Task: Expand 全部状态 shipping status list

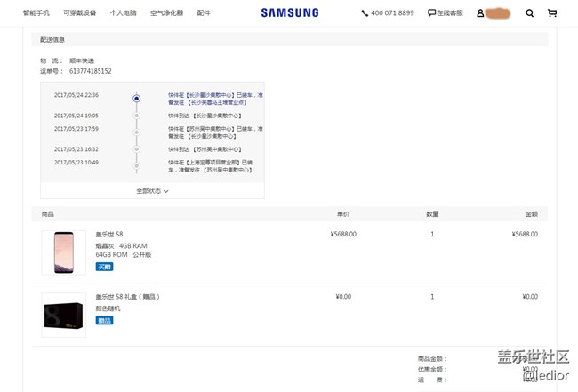Action: pyautogui.click(x=152, y=190)
